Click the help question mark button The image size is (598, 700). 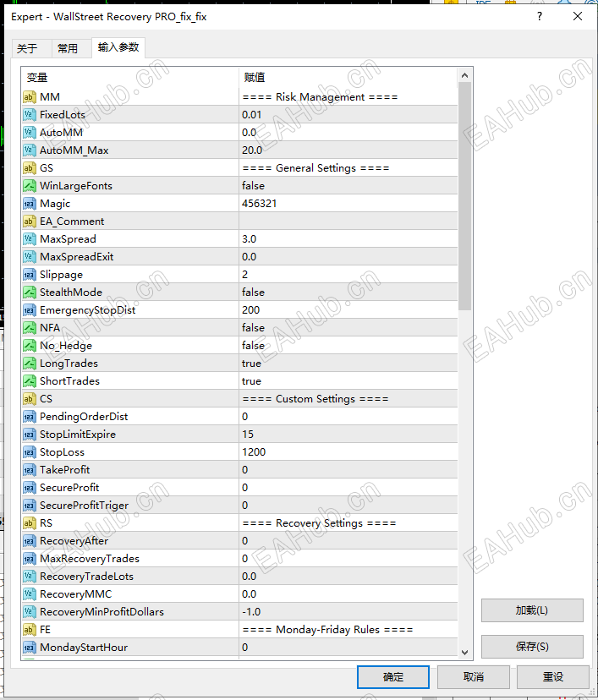[x=540, y=17]
